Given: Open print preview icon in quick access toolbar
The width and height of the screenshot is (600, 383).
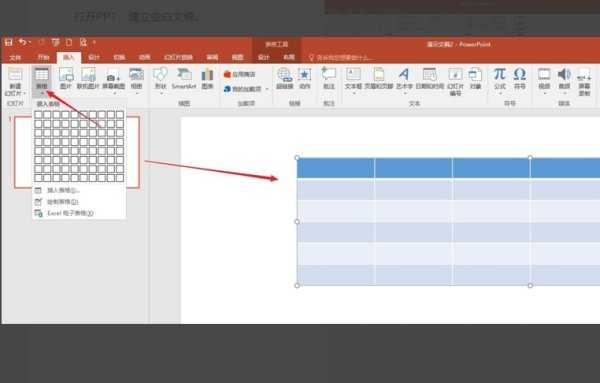Looking at the screenshot, I should (83, 42).
